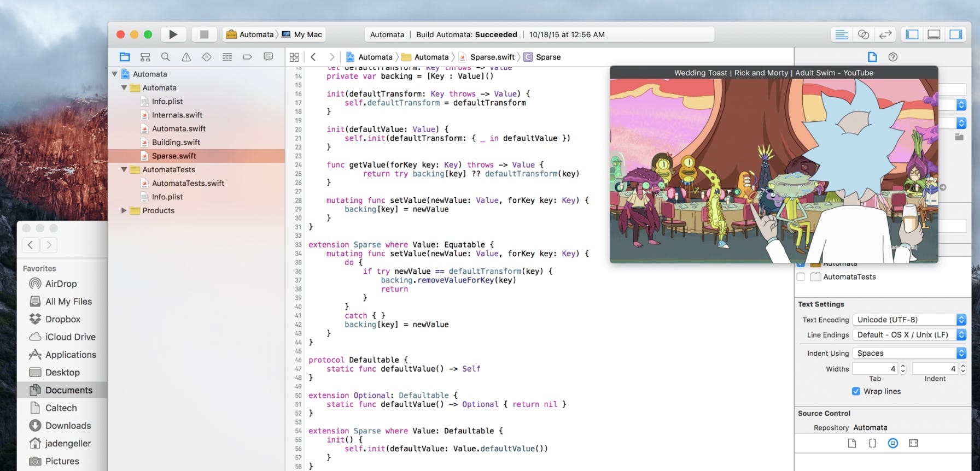
Task: Toggle the Wrap lines checkbox
Action: [856, 391]
